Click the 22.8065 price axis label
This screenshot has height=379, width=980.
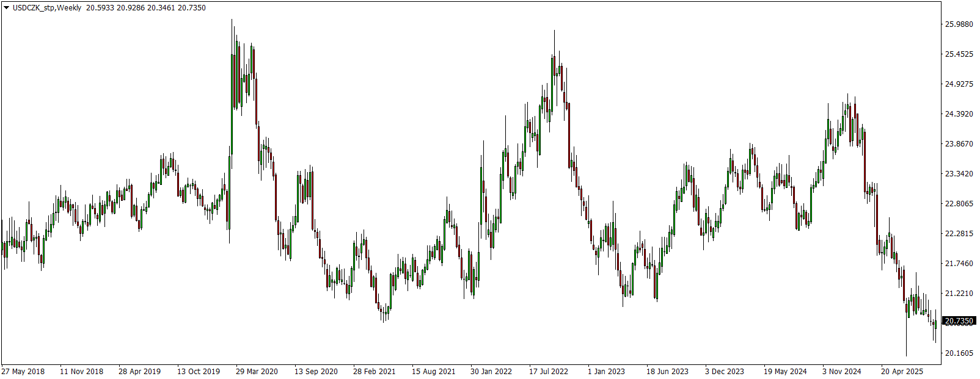pos(959,204)
